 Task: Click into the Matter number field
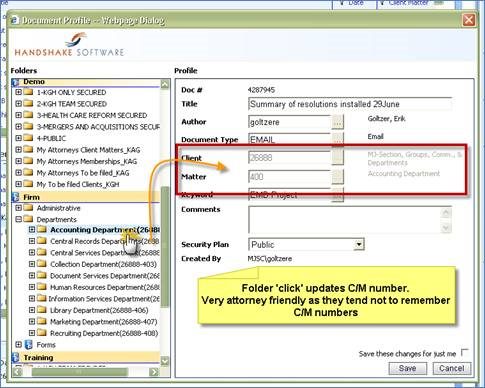click(290, 177)
